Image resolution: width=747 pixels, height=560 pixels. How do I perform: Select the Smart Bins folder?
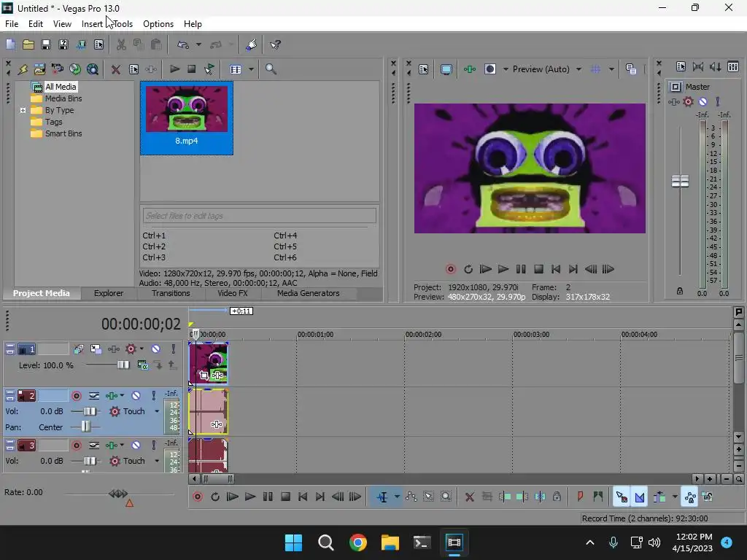click(63, 133)
